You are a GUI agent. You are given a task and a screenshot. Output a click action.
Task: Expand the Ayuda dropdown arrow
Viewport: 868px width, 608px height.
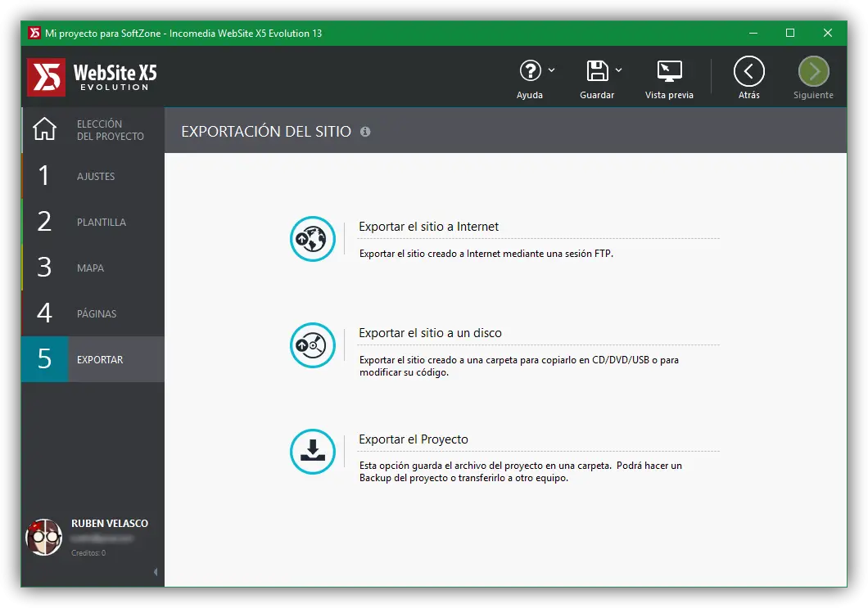[x=551, y=70]
